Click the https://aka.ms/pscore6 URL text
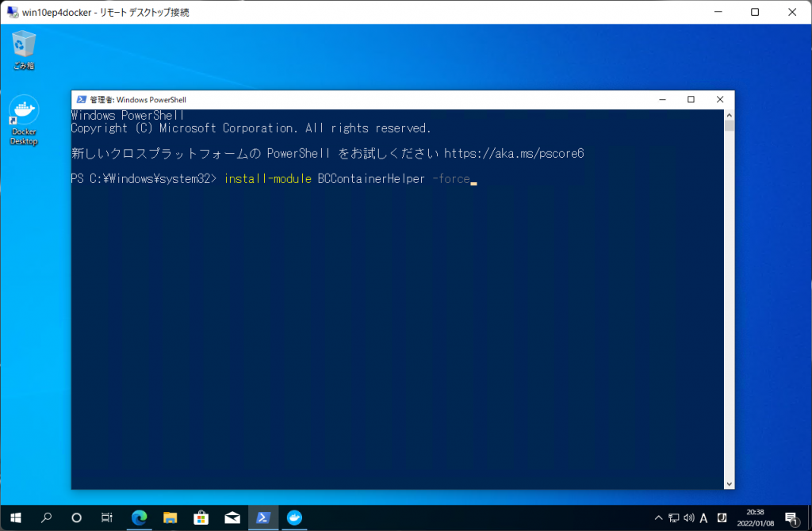 [x=514, y=153]
